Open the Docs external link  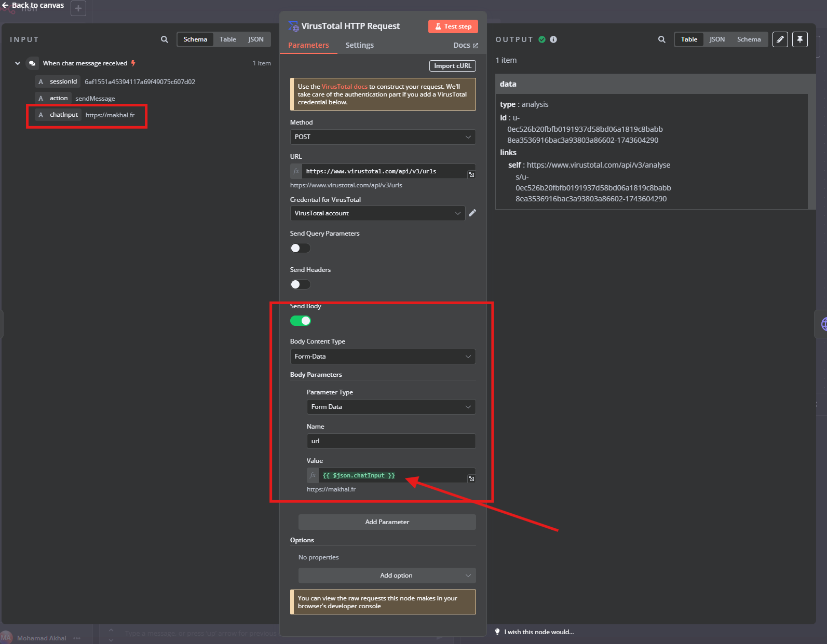[x=465, y=45]
